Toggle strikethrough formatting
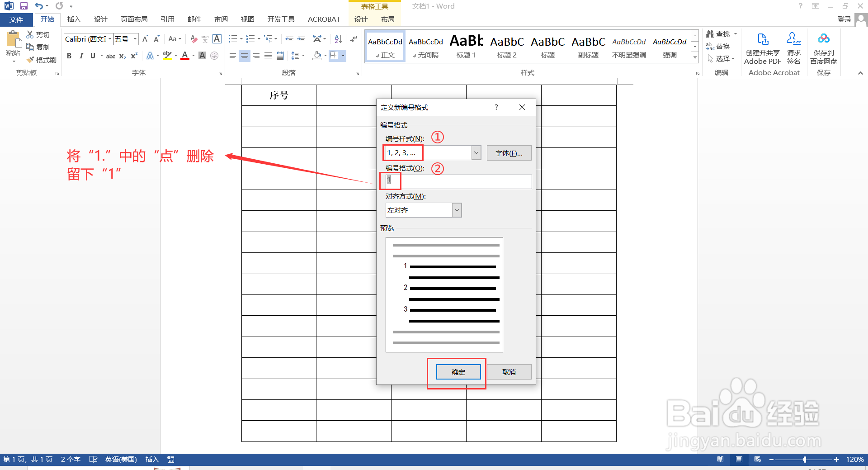868x470 pixels. [x=110, y=56]
